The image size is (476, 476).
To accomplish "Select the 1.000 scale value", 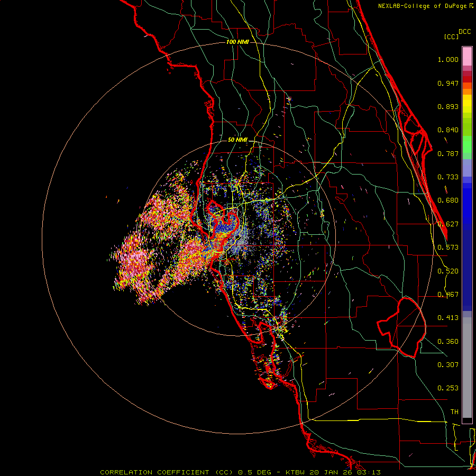I will point(448,60).
